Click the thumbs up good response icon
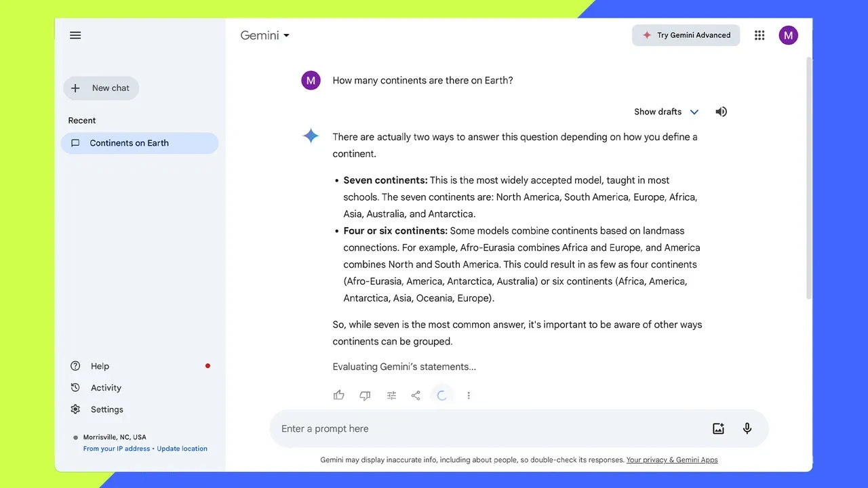The image size is (868, 488). 339,395
